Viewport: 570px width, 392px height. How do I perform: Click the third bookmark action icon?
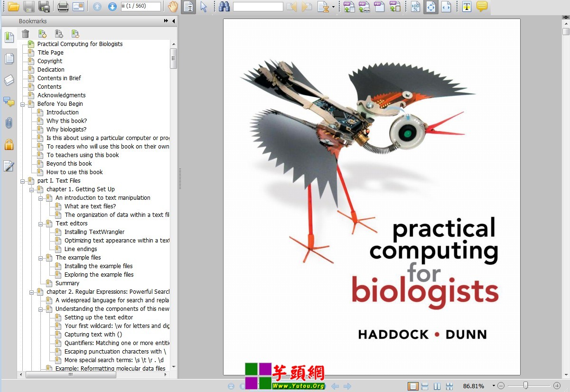(x=75, y=34)
